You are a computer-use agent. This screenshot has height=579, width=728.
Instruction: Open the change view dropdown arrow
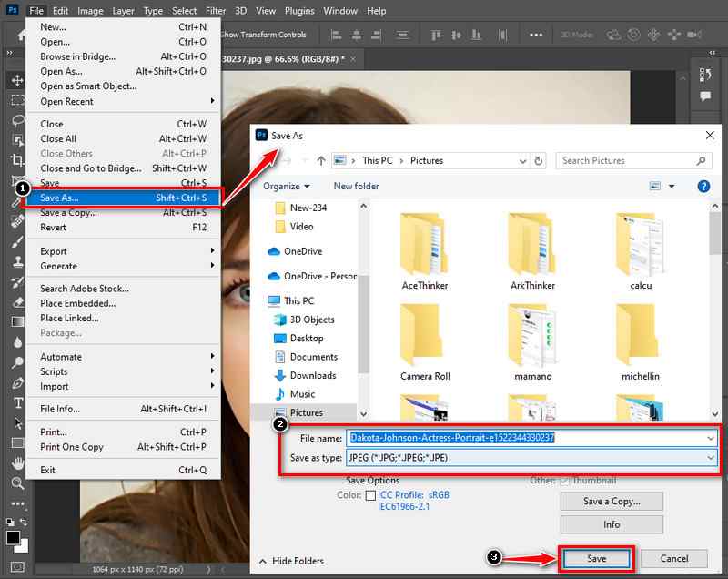(x=672, y=187)
